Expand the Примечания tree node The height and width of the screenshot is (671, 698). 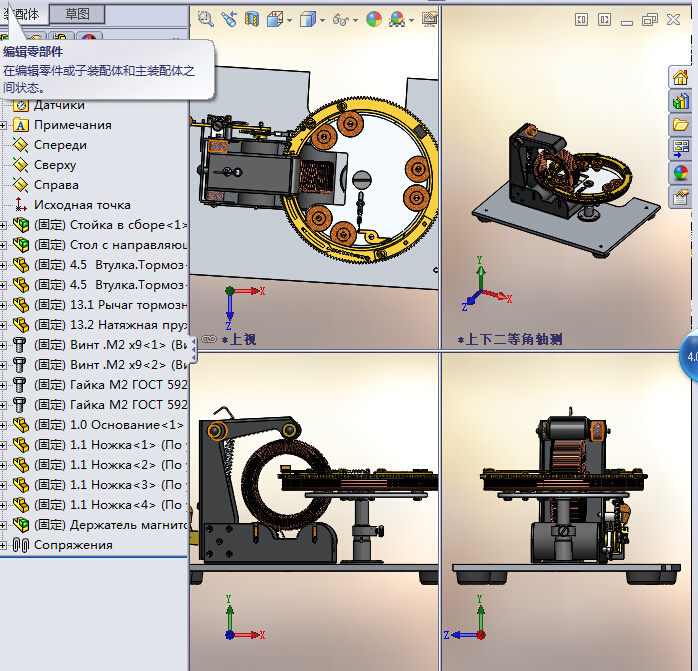(3, 126)
